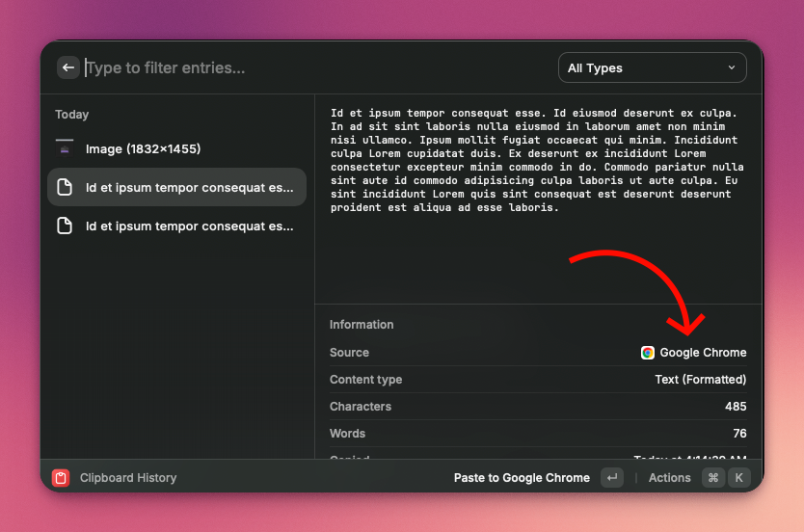The image size is (804, 532).
Task: Open the All Types dropdown
Action: click(652, 67)
